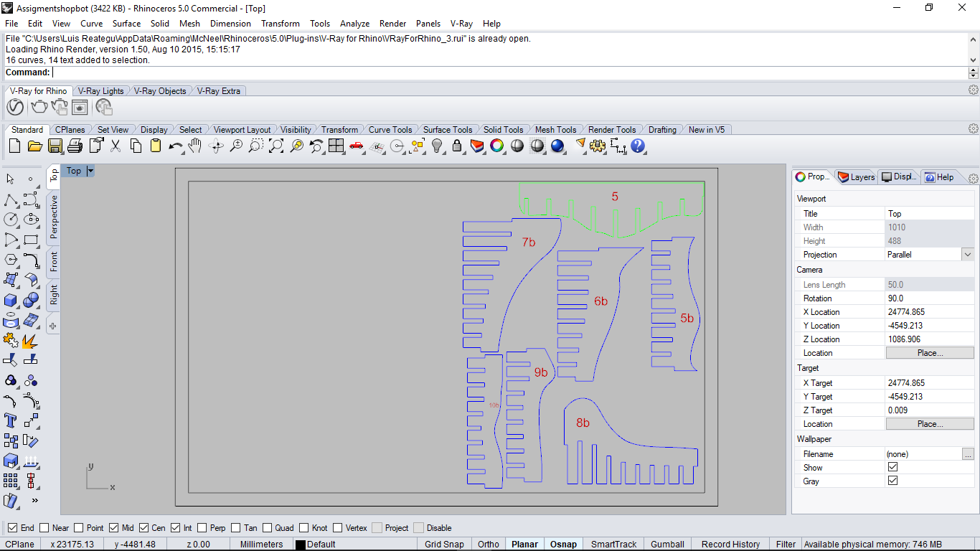The image size is (980, 551).
Task: Toggle Grid Snap in status bar
Action: (444, 545)
